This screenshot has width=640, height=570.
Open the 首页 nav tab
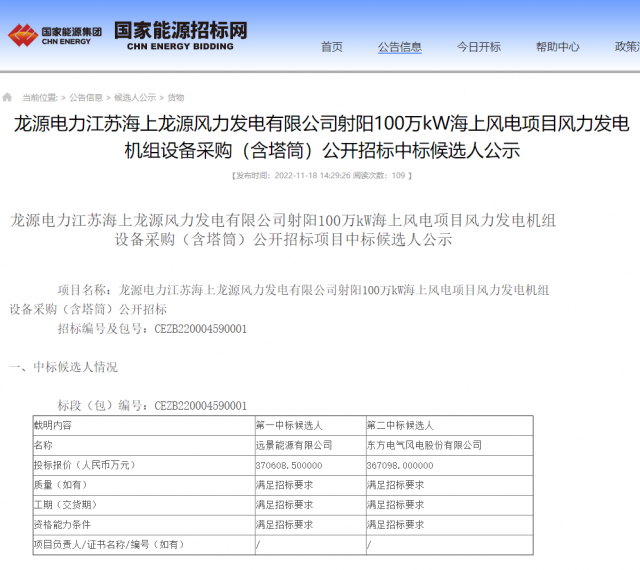pyautogui.click(x=332, y=47)
